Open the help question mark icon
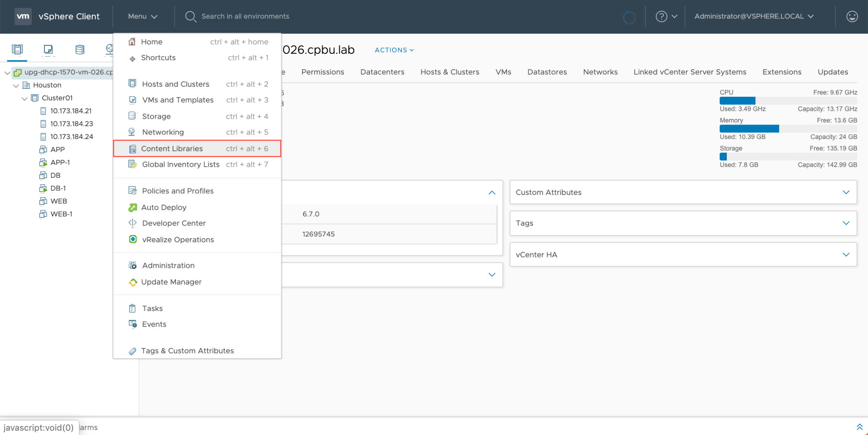The image size is (868, 435). tap(661, 16)
